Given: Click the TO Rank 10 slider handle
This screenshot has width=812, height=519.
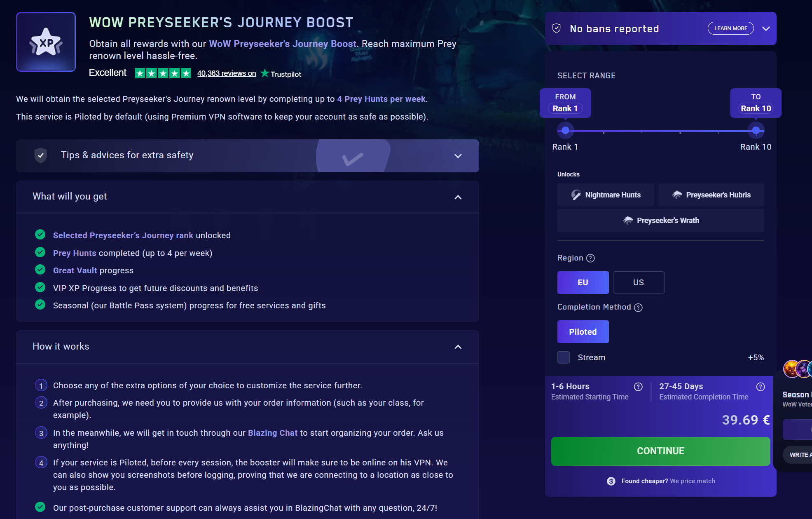Looking at the screenshot, I should click(756, 131).
